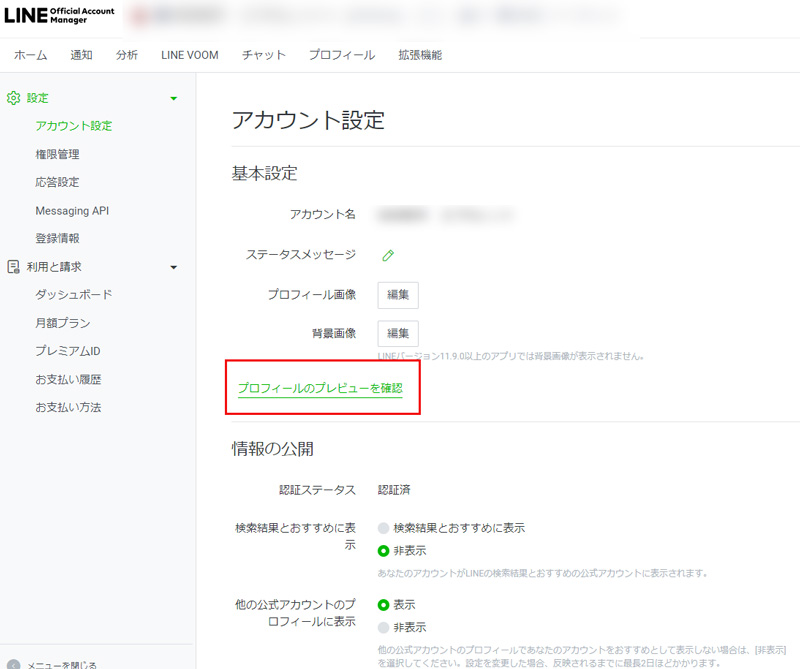The height and width of the screenshot is (669, 800).
Task: Select 非表示 under search results setting
Action: pyautogui.click(x=383, y=551)
